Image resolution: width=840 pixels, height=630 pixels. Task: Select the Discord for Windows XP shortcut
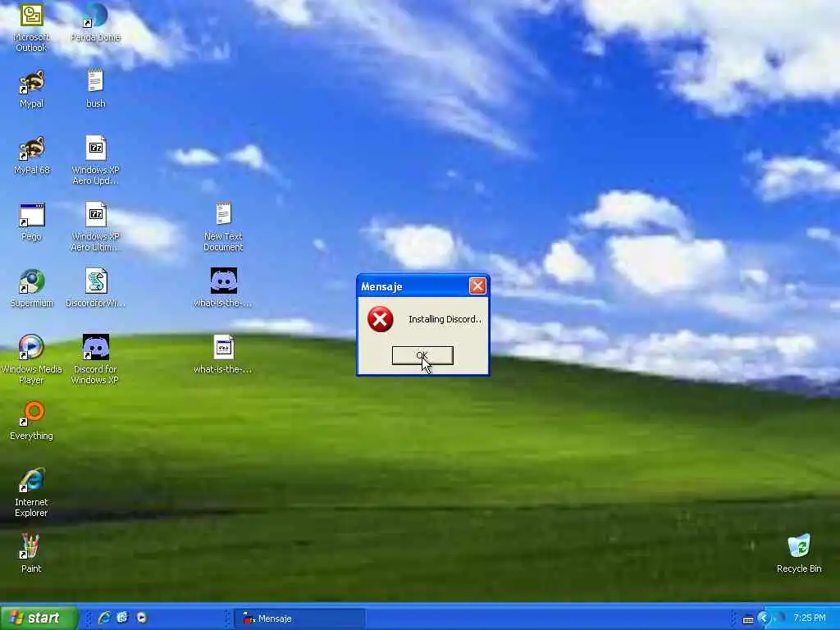[95, 359]
